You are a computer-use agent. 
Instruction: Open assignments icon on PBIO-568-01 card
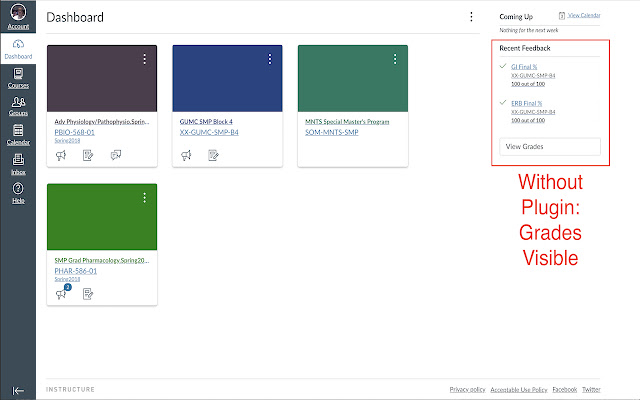coord(88,155)
